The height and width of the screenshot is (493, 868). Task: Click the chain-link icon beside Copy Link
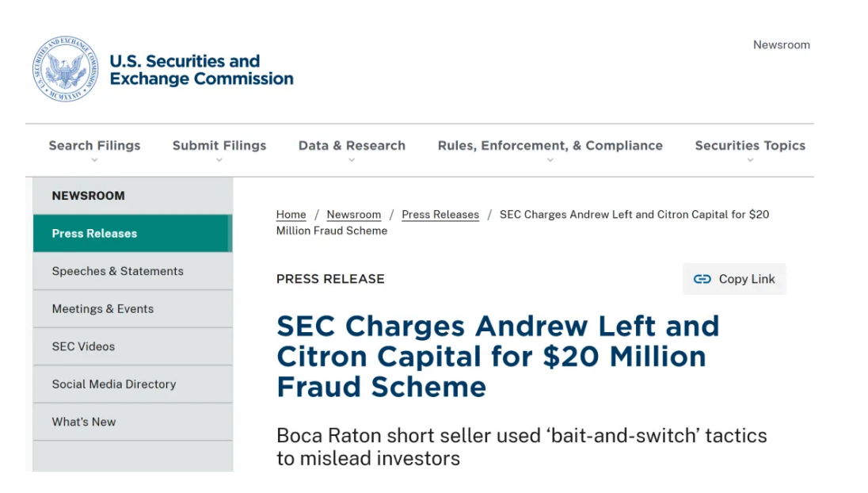click(x=702, y=279)
